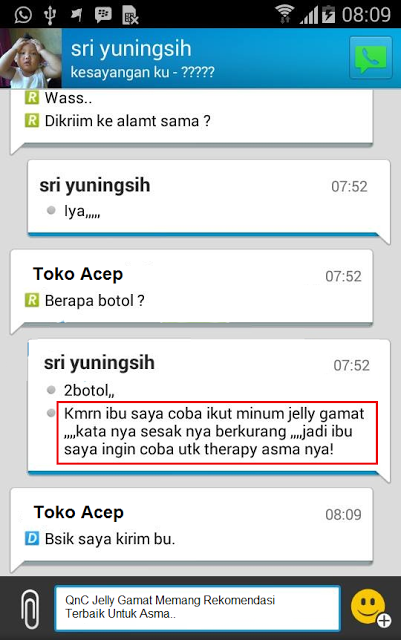Tap the Wi-Fi signal indicator
Image resolution: width=401 pixels, height=640 pixels.
[x=284, y=14]
